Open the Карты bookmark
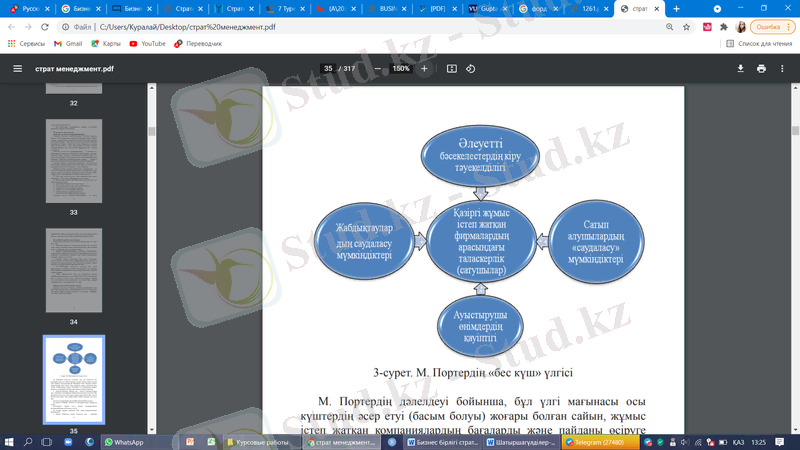The image size is (800, 450). click(106, 44)
